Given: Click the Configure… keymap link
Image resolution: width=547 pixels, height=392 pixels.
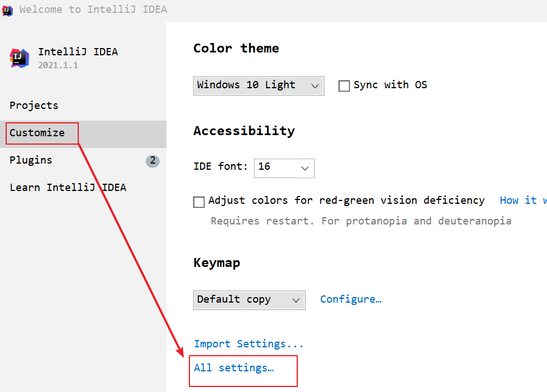Looking at the screenshot, I should (350, 299).
